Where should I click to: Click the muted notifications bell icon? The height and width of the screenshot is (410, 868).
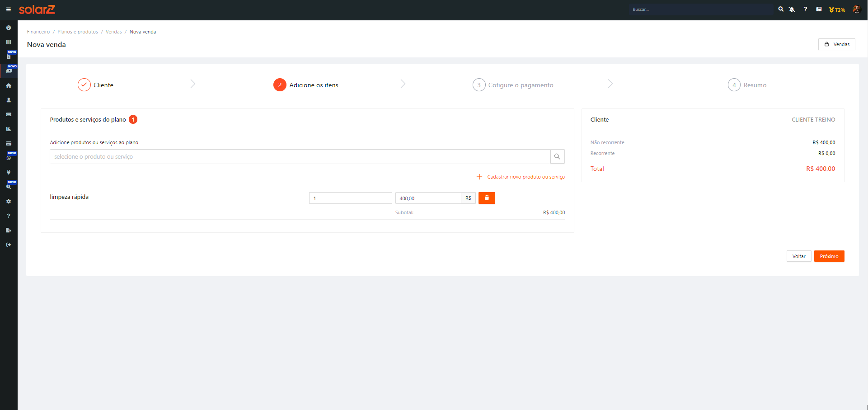pos(792,9)
